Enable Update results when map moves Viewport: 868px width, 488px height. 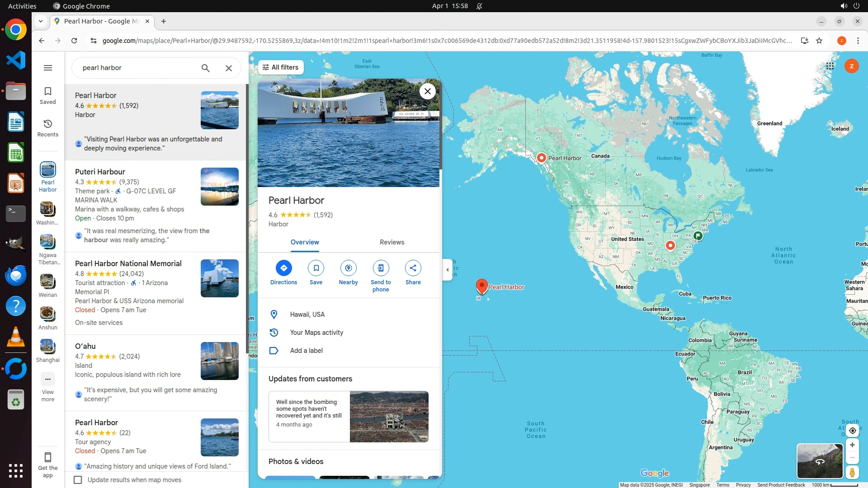point(78,480)
